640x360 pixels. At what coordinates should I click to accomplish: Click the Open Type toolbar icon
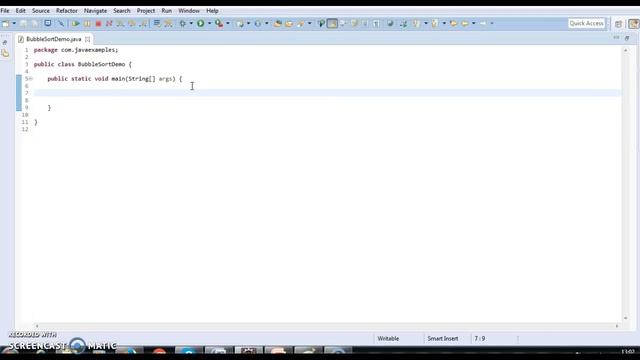click(278, 24)
